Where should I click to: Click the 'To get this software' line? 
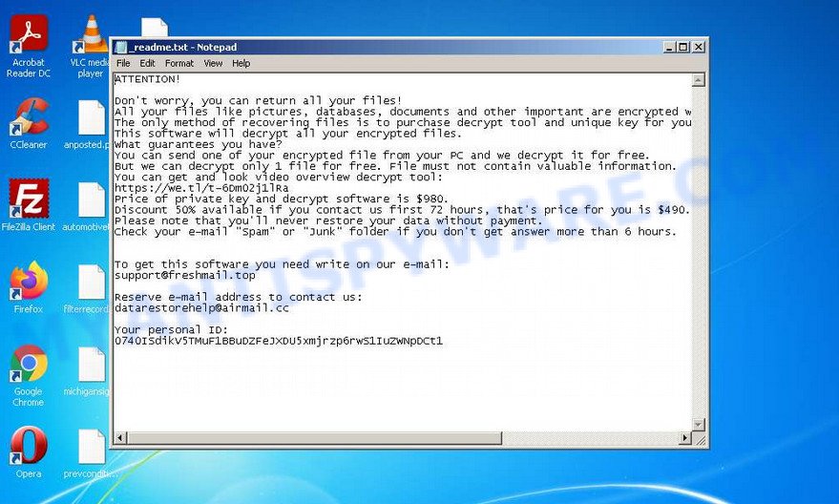[x=282, y=264]
